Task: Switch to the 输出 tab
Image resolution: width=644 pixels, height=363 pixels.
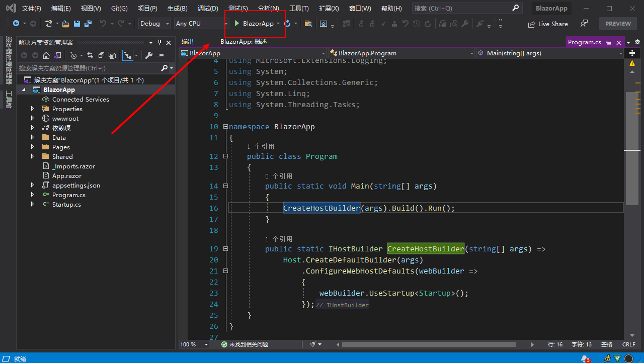Action: [188, 42]
